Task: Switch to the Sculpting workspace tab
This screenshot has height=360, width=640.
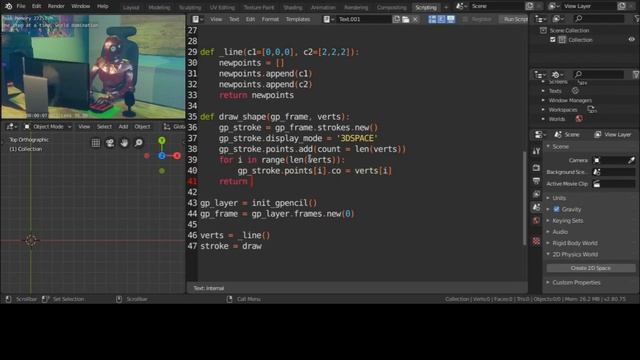Action: [x=190, y=7]
